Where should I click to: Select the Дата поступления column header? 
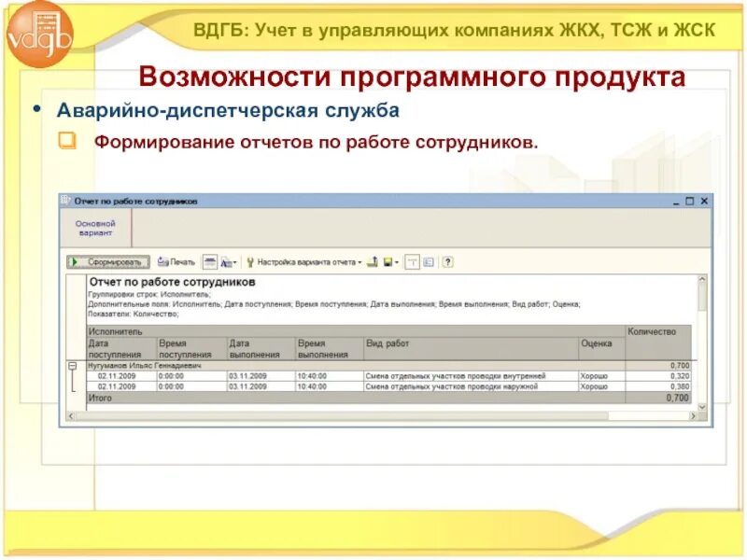(122, 348)
